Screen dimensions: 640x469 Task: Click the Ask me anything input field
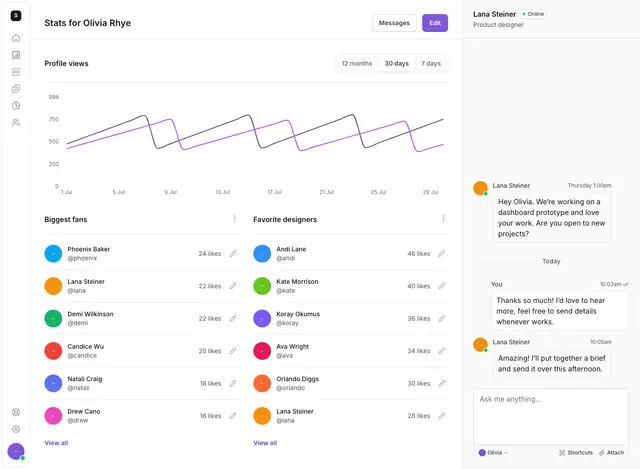pos(551,416)
